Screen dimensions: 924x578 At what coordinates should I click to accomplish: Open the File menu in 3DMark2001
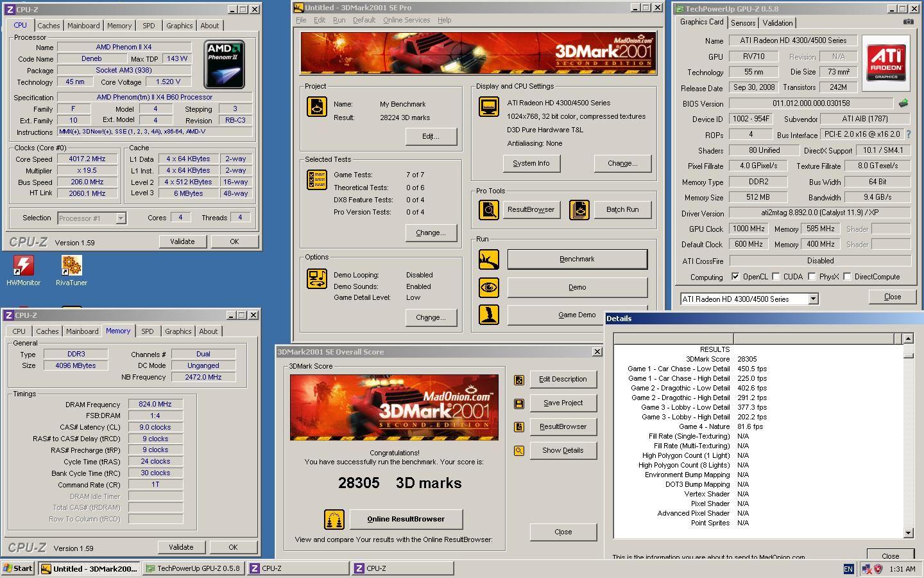301,20
